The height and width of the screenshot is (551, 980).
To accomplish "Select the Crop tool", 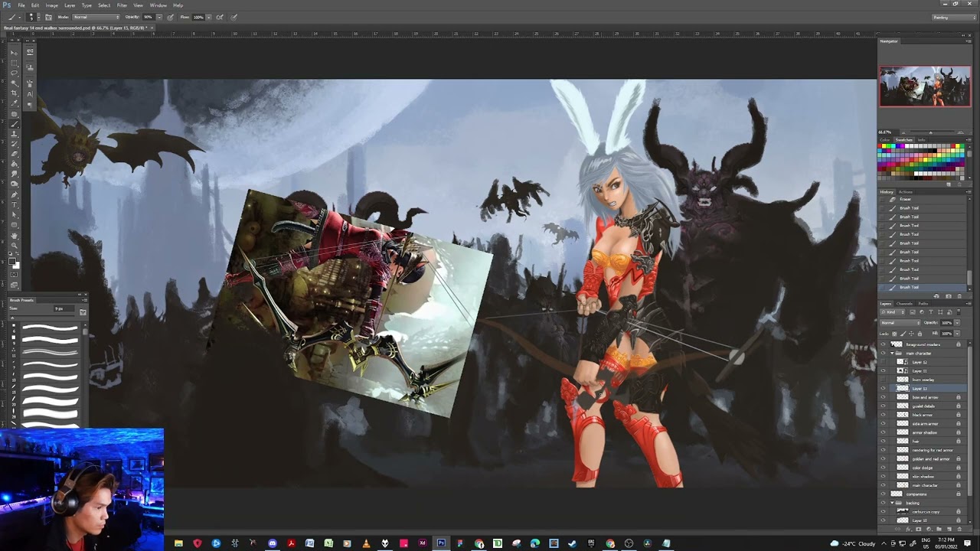I will pos(14,93).
